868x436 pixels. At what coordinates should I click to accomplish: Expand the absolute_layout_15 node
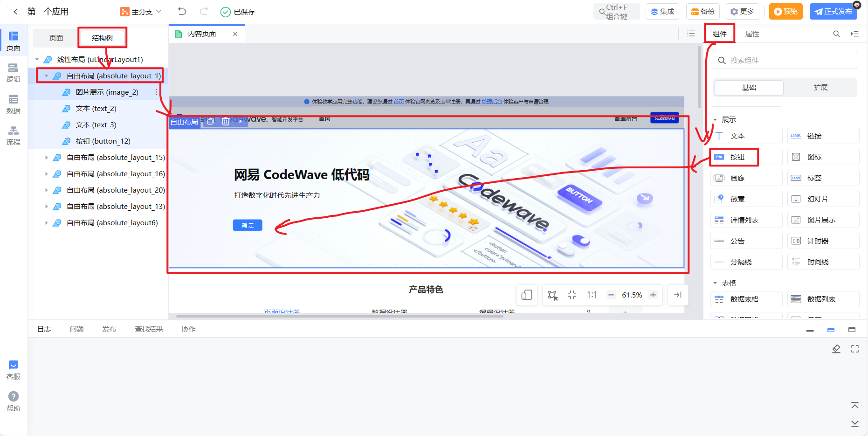tap(47, 158)
